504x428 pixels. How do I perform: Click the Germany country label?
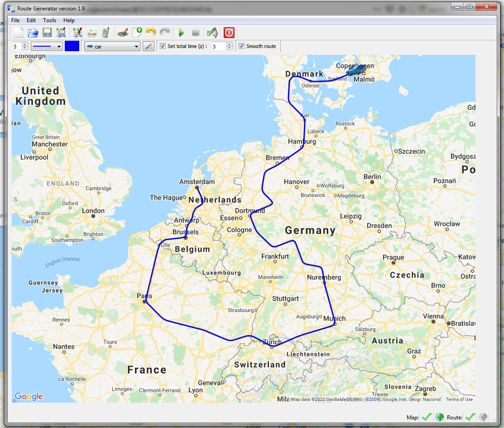310,230
